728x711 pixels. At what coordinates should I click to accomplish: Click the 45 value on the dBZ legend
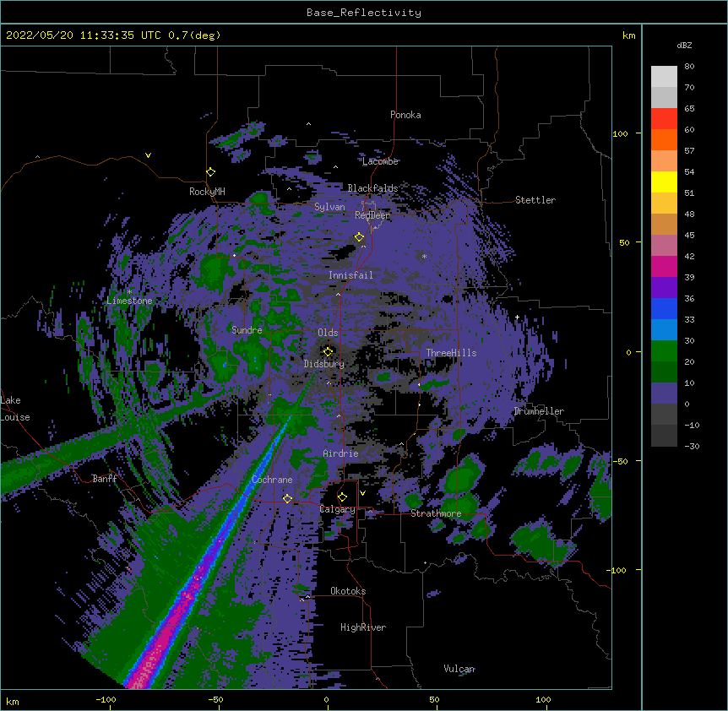pyautogui.click(x=689, y=236)
